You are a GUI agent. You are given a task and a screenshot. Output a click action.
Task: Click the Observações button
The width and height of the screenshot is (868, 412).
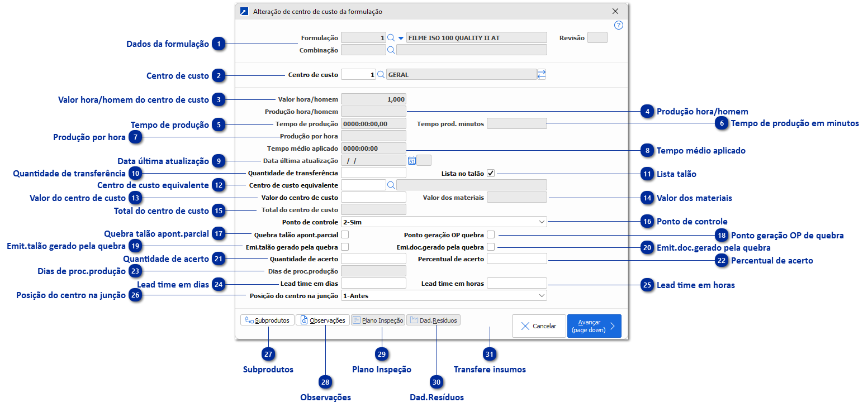(x=322, y=320)
